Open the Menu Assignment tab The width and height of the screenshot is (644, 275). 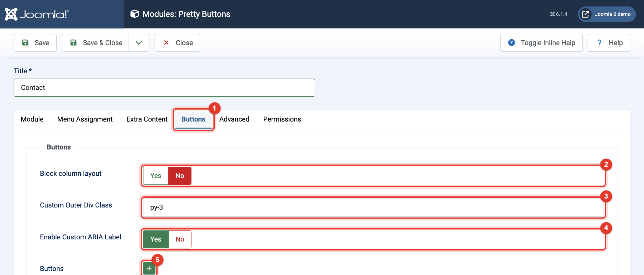pos(85,119)
